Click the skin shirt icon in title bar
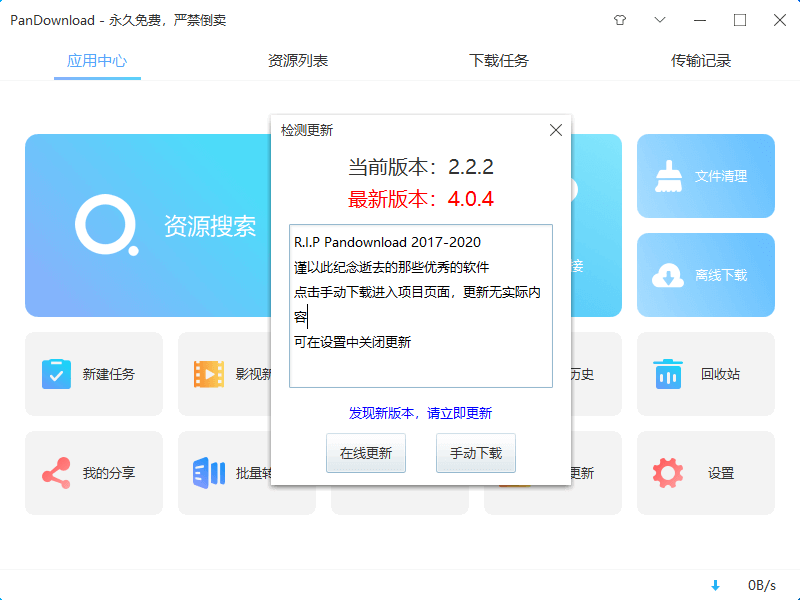This screenshot has height=600, width=800. coord(620,20)
